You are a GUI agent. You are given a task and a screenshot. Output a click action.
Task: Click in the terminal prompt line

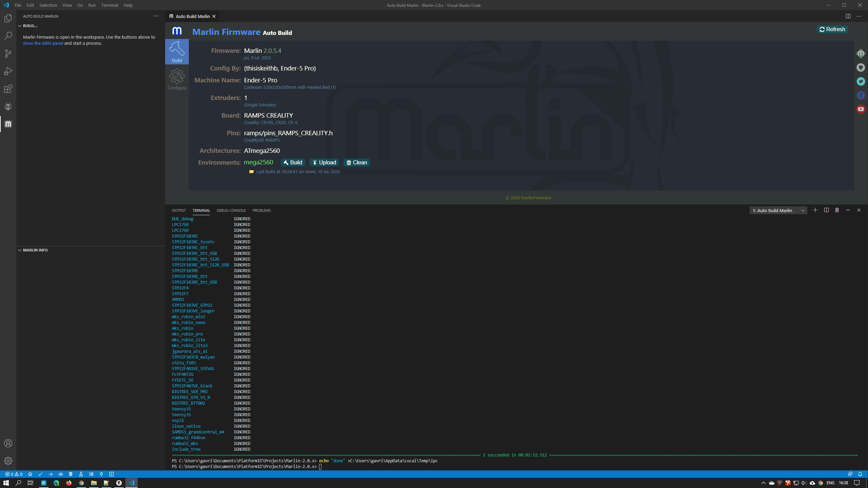[x=515, y=467]
